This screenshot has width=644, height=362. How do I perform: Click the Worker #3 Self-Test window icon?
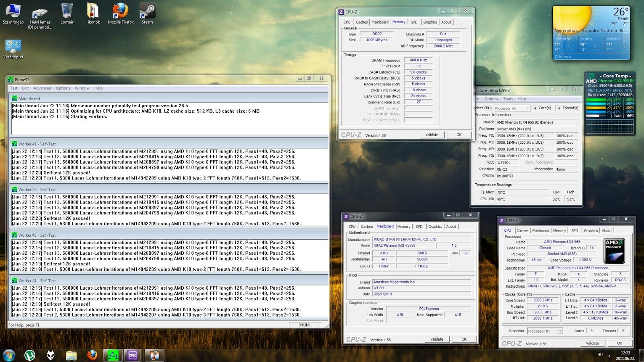15,235
